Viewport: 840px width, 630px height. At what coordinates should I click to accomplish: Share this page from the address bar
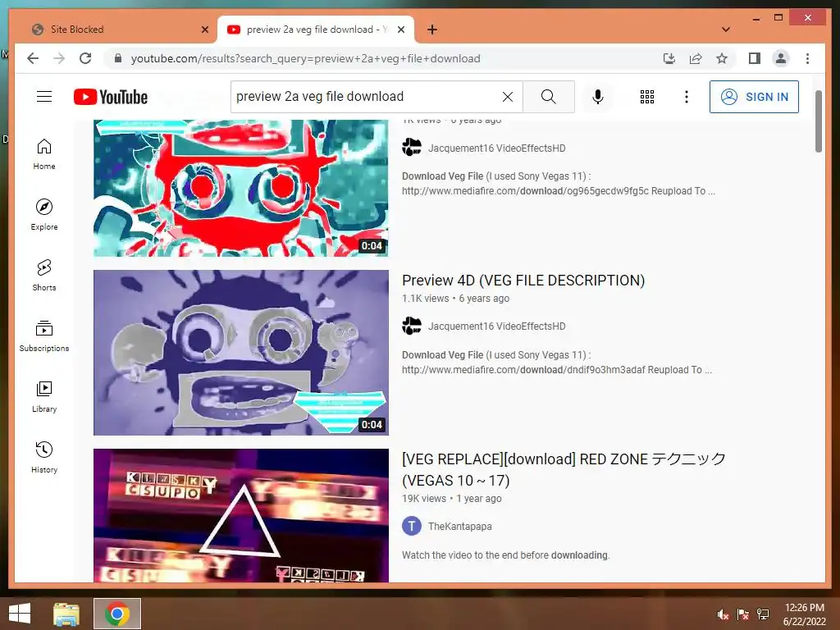(696, 58)
